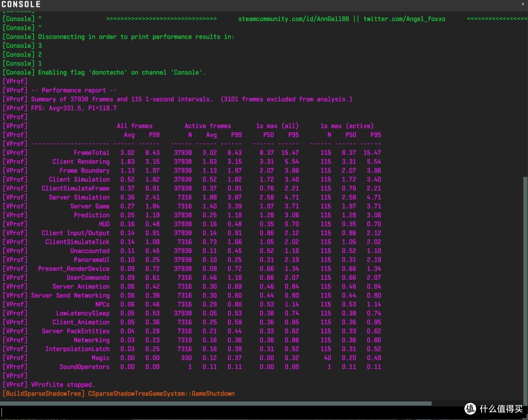Click the 'FPS: Avg=331.5, P1=118.7' line
Screen dimensions: 528x420
[x=59, y=108]
